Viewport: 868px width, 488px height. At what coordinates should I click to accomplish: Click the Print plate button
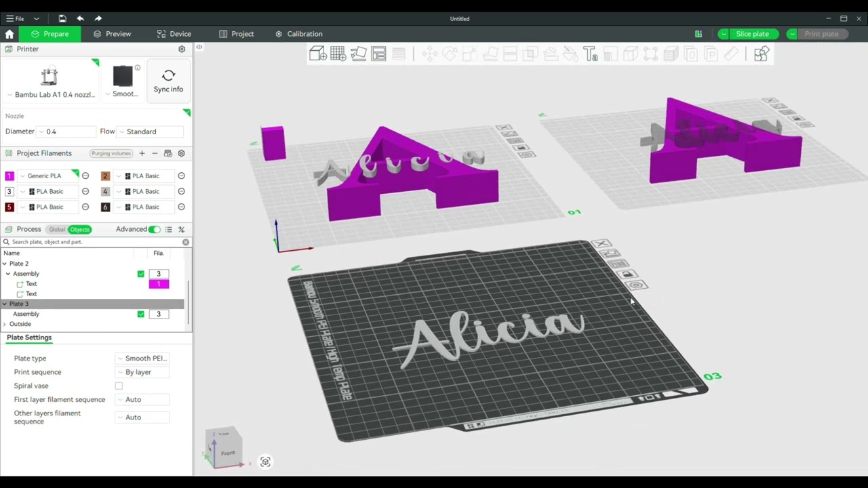click(x=822, y=34)
